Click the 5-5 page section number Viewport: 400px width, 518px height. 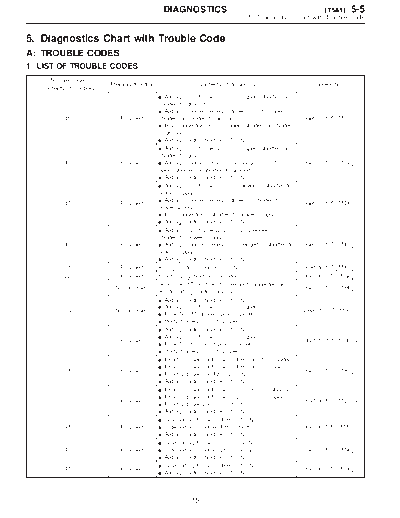pos(358,9)
